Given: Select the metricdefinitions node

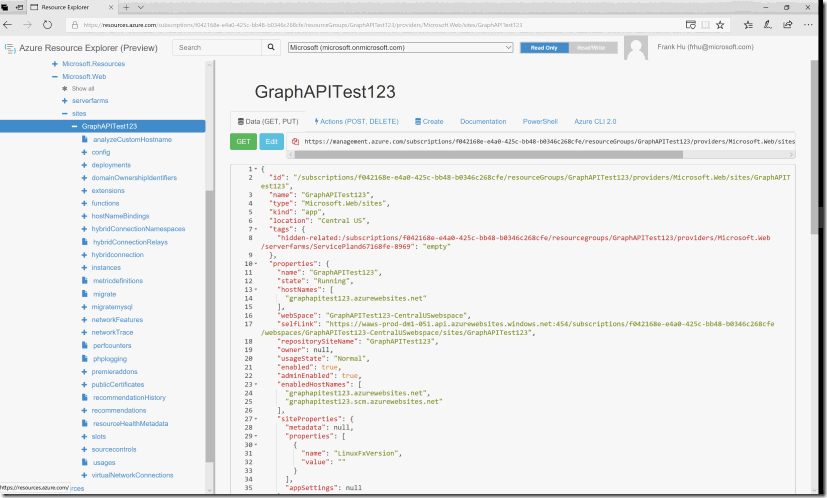Looking at the screenshot, I should click(118, 281).
